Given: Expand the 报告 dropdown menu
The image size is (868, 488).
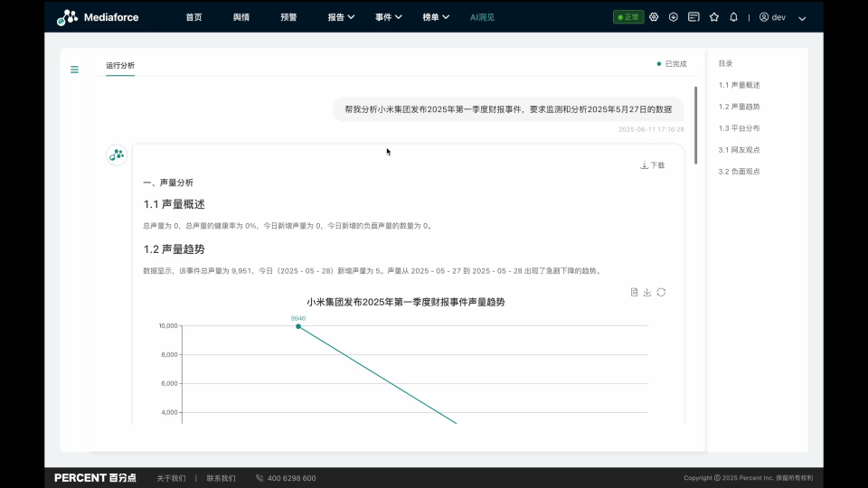Looking at the screenshot, I should 341,17.
